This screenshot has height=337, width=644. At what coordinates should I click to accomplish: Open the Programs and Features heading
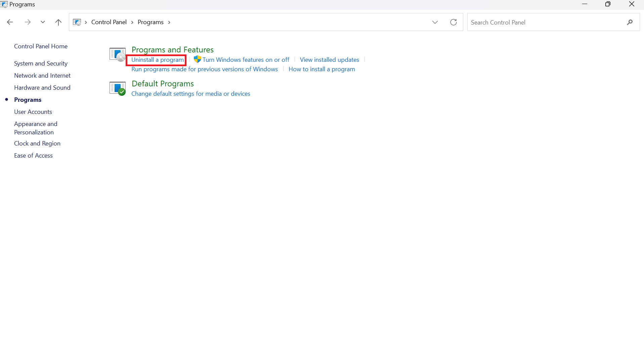tap(173, 50)
